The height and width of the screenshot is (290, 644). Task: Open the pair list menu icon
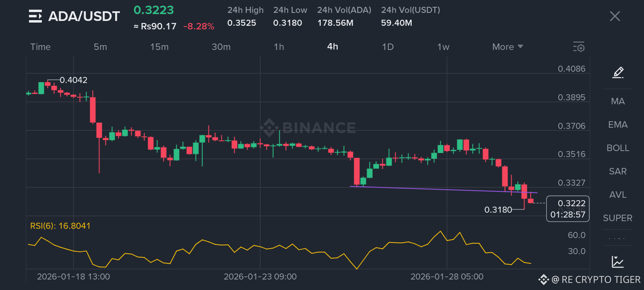(x=35, y=16)
